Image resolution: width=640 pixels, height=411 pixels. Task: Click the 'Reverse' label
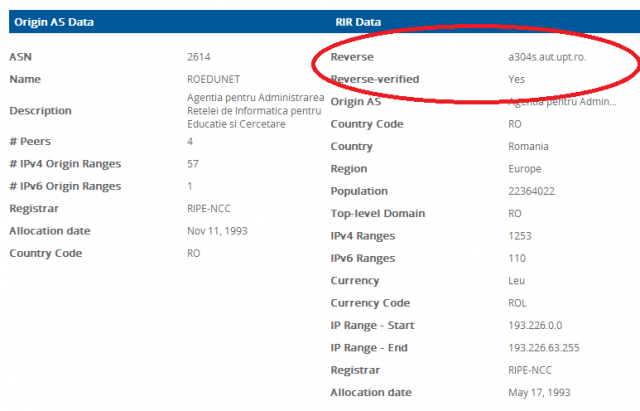[x=352, y=57]
